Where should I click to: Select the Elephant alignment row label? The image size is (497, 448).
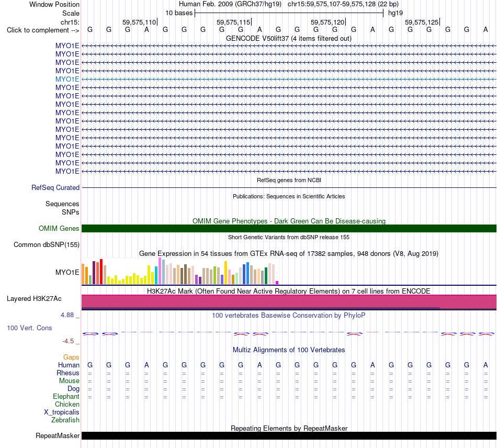click(66, 397)
